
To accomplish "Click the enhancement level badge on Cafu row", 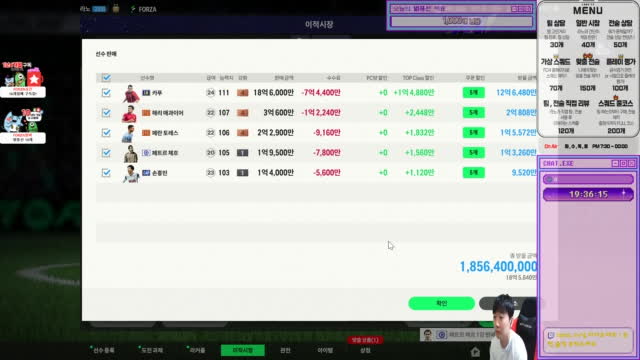I will 242,93.
